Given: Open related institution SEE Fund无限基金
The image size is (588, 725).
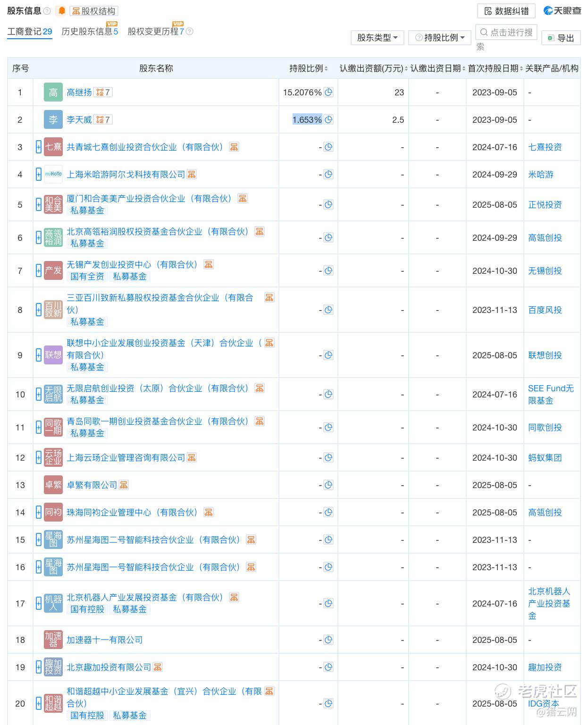Looking at the screenshot, I should click(x=551, y=395).
